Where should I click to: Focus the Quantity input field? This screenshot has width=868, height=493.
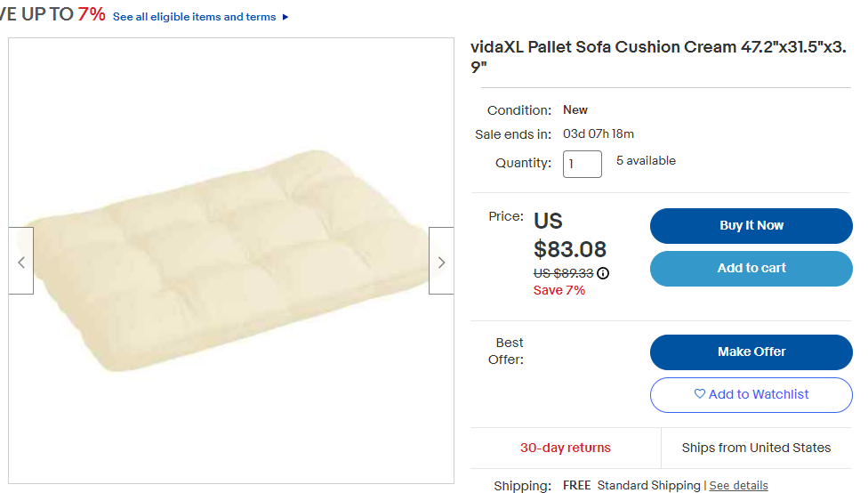pyautogui.click(x=583, y=164)
